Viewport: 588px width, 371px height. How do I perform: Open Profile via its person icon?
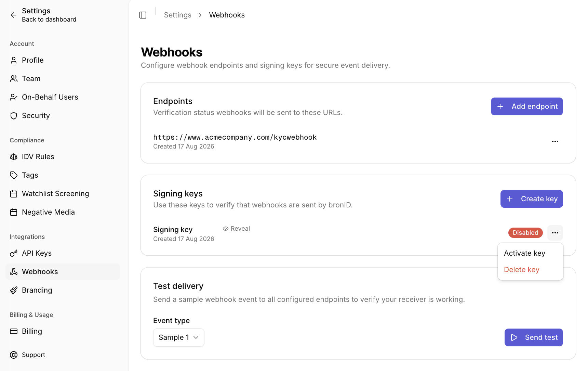tap(14, 60)
